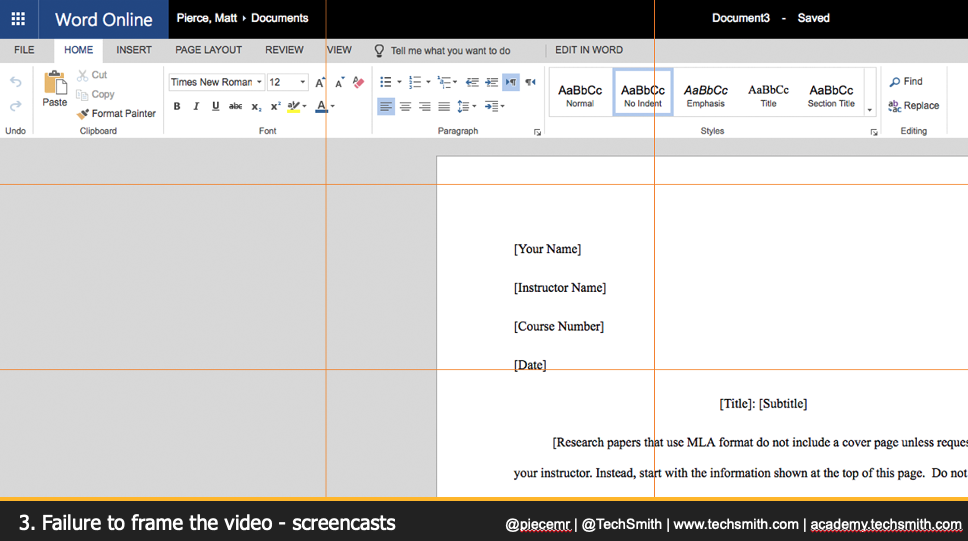The image size is (968, 541).
Task: Click the Increase Indent icon
Action: [492, 82]
